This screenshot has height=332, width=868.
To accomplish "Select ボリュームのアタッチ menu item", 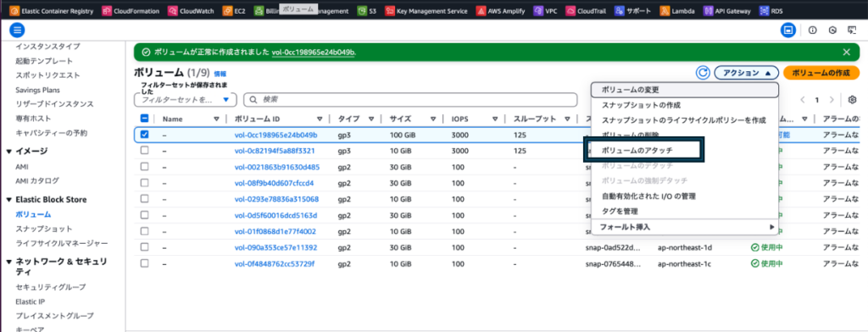I will [x=685, y=150].
